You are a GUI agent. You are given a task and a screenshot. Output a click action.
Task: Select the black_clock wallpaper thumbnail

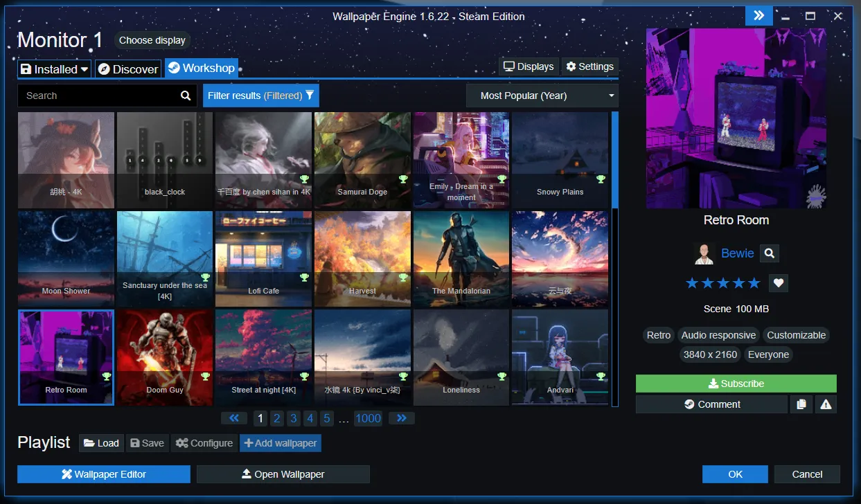(165, 160)
